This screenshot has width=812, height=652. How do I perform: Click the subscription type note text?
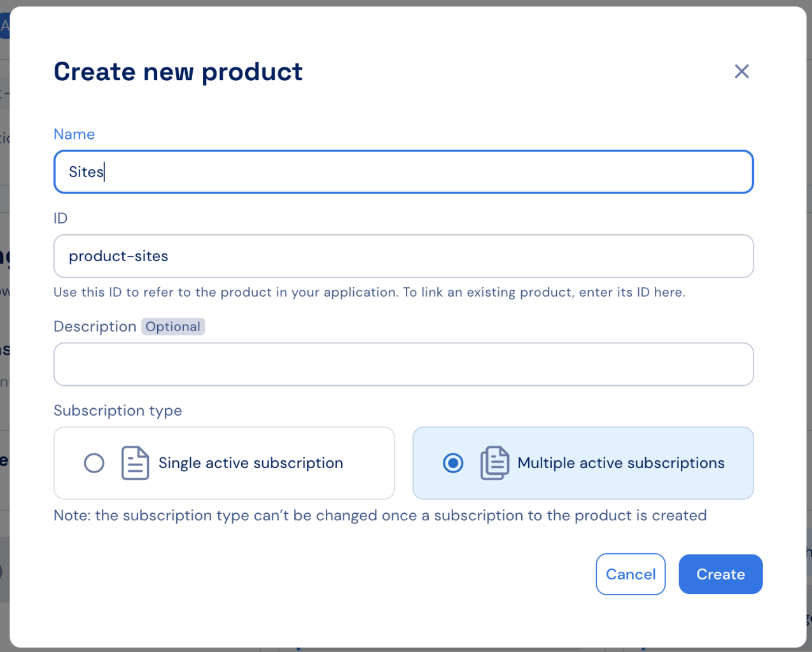(380, 515)
